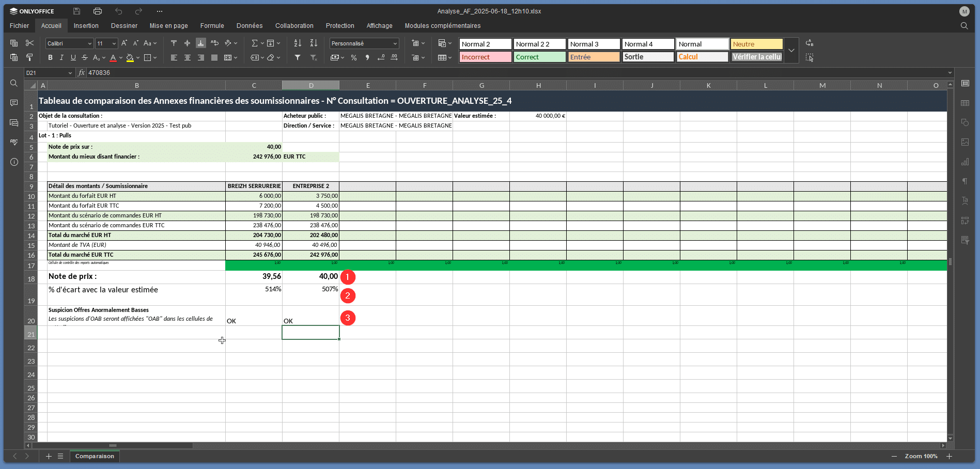
Task: Expand the cell styles gallery
Action: click(791, 51)
